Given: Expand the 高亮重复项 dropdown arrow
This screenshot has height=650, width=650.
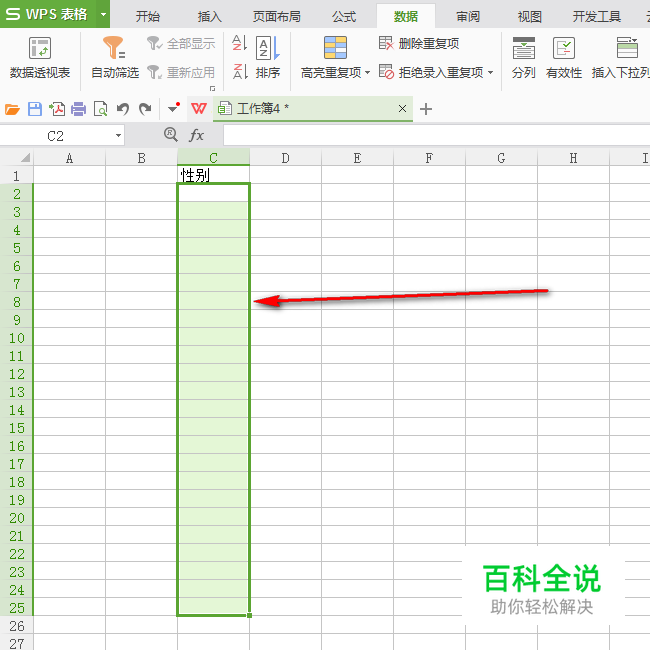Looking at the screenshot, I should point(367,73).
